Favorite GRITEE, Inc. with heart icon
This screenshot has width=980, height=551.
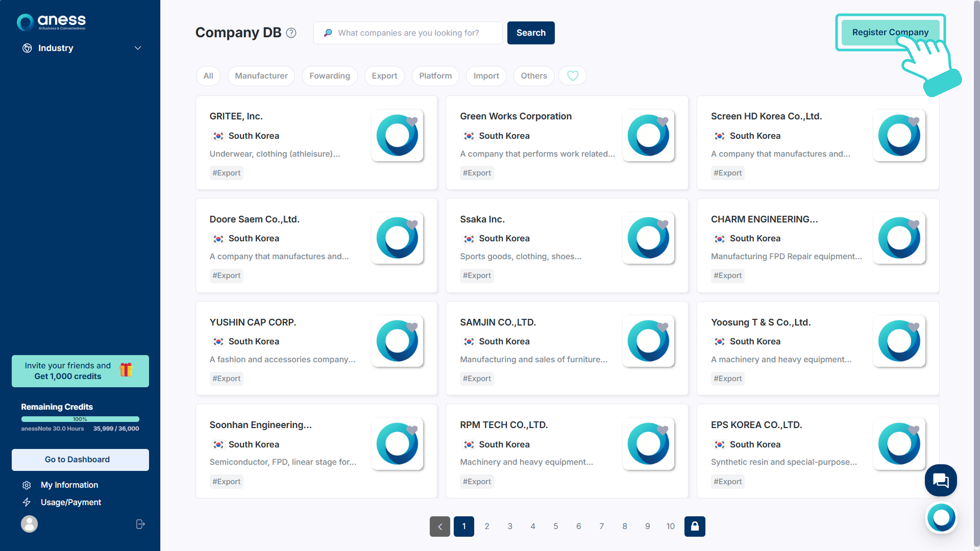point(412,121)
